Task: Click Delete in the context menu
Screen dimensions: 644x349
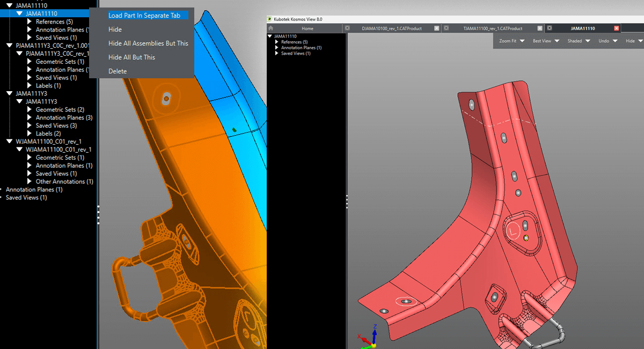Action: pyautogui.click(x=118, y=71)
